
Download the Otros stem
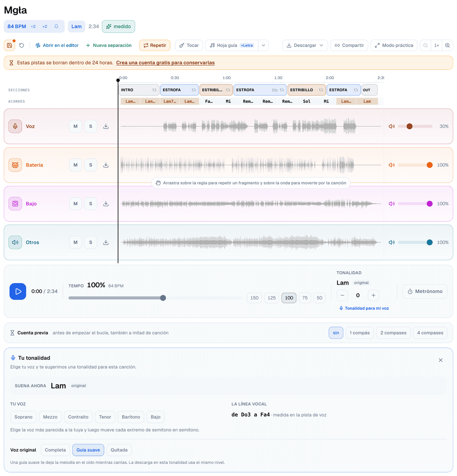(106, 242)
